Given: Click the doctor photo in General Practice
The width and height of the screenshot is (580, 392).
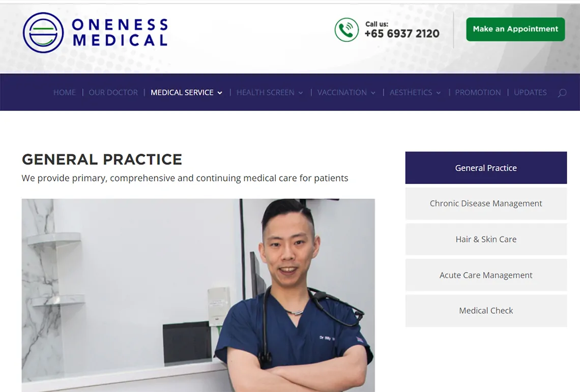Looking at the screenshot, I should pos(198,295).
